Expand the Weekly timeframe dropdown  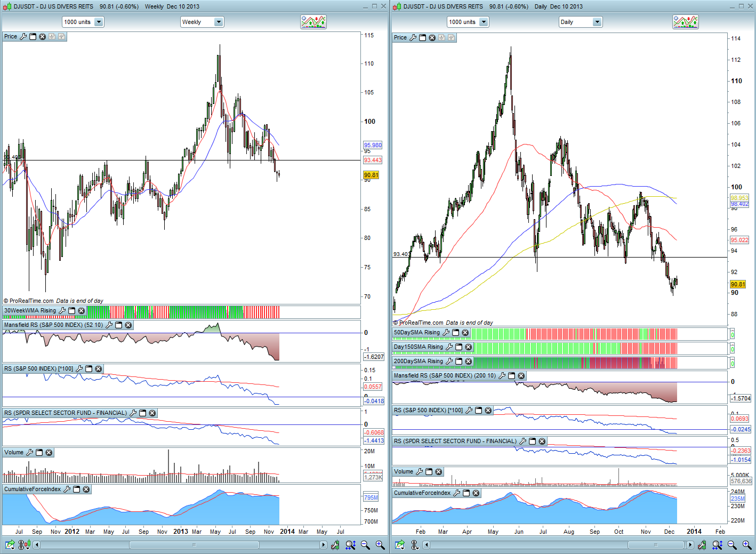pos(218,22)
